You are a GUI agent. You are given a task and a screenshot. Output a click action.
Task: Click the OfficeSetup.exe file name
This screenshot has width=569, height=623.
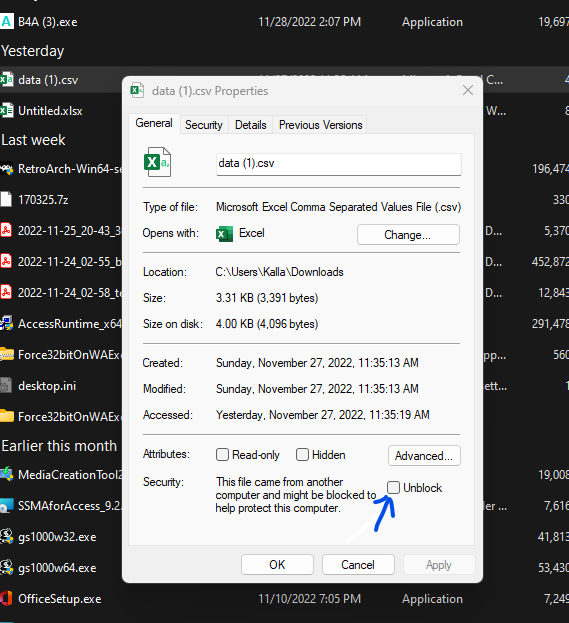(60, 599)
